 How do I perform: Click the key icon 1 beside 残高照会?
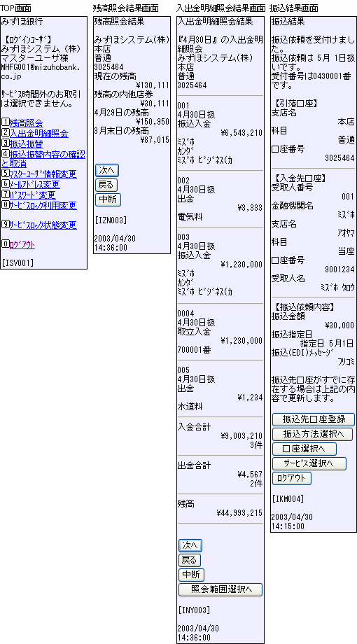6,122
